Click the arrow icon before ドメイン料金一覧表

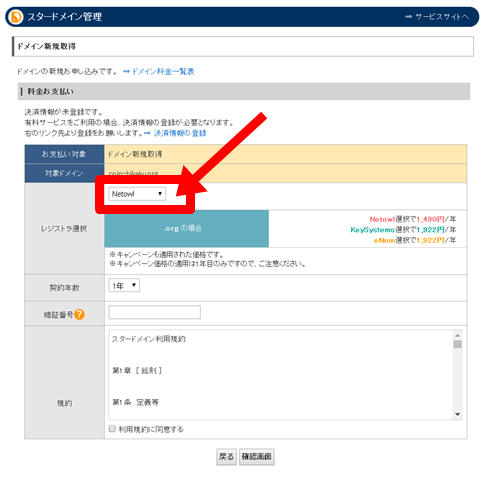126,71
